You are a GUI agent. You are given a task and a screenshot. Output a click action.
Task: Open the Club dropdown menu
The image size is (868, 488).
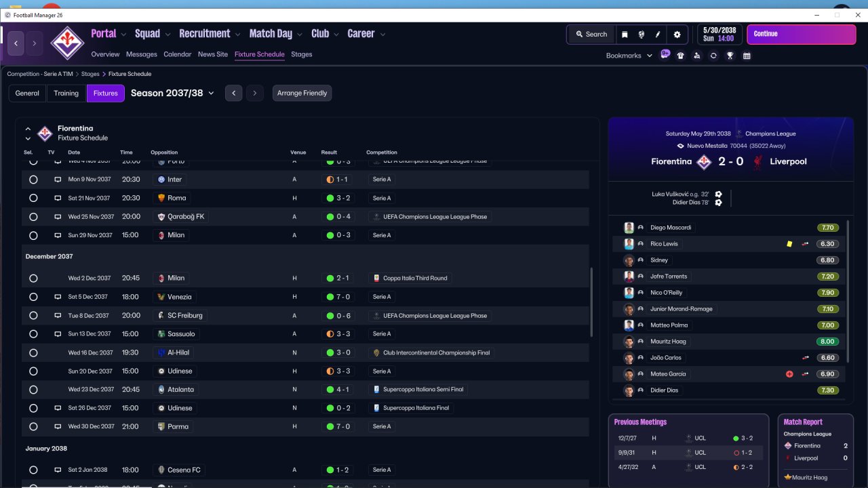(325, 34)
